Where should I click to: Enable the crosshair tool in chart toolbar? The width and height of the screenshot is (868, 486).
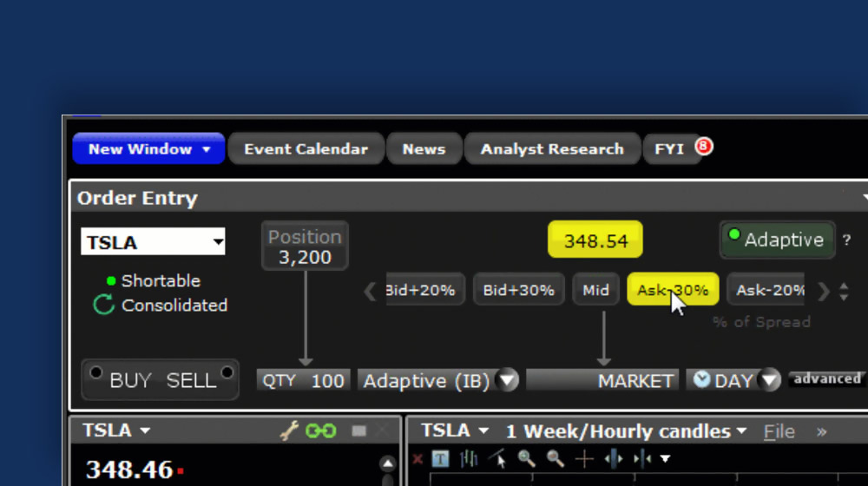point(585,459)
